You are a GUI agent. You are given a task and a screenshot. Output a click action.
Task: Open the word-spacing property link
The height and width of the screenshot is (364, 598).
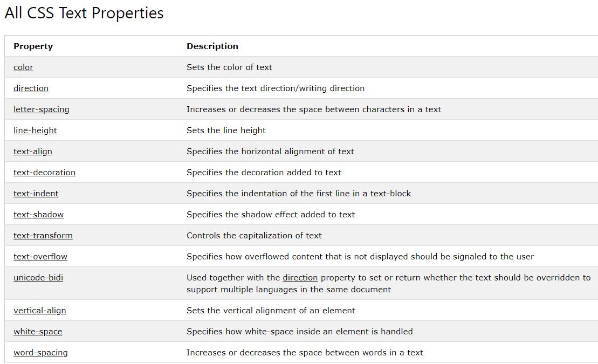40,353
